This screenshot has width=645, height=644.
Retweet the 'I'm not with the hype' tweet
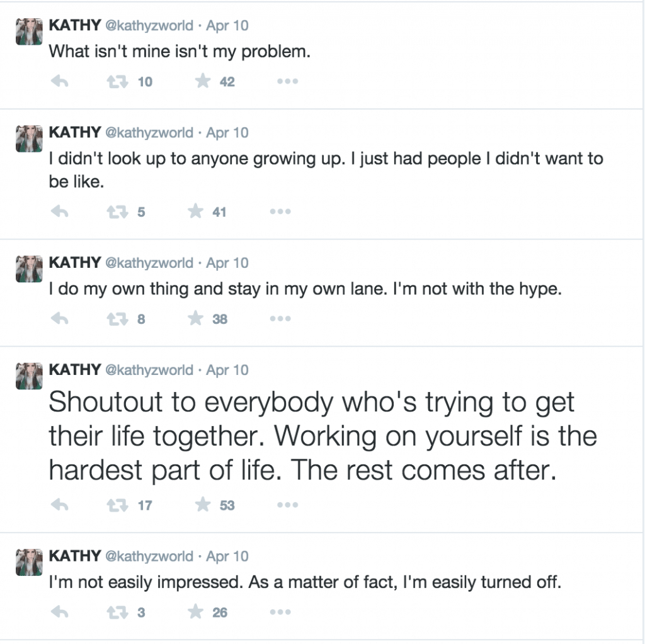118,319
